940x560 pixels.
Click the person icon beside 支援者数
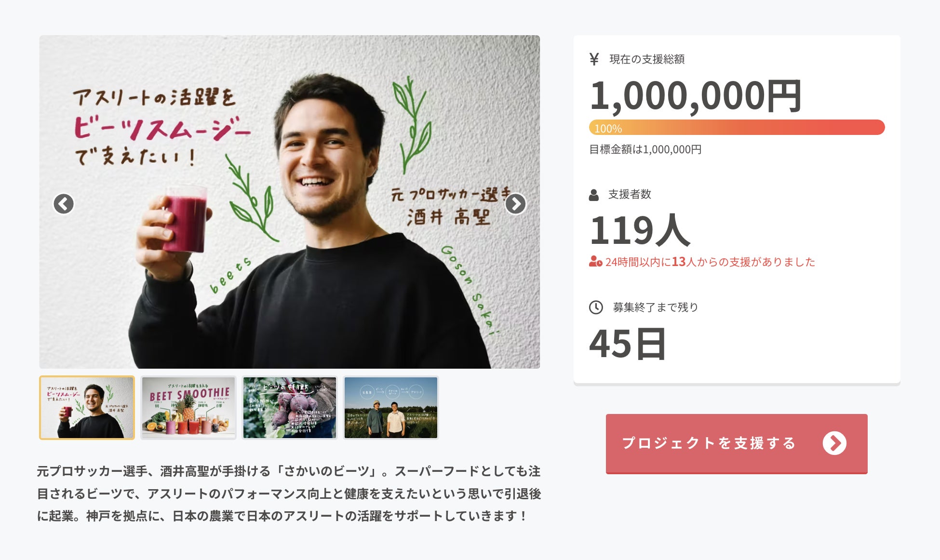[x=594, y=195]
